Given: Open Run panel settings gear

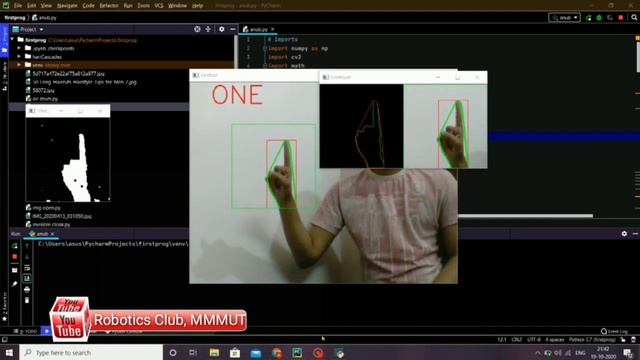Looking at the screenshot, I should [624, 233].
